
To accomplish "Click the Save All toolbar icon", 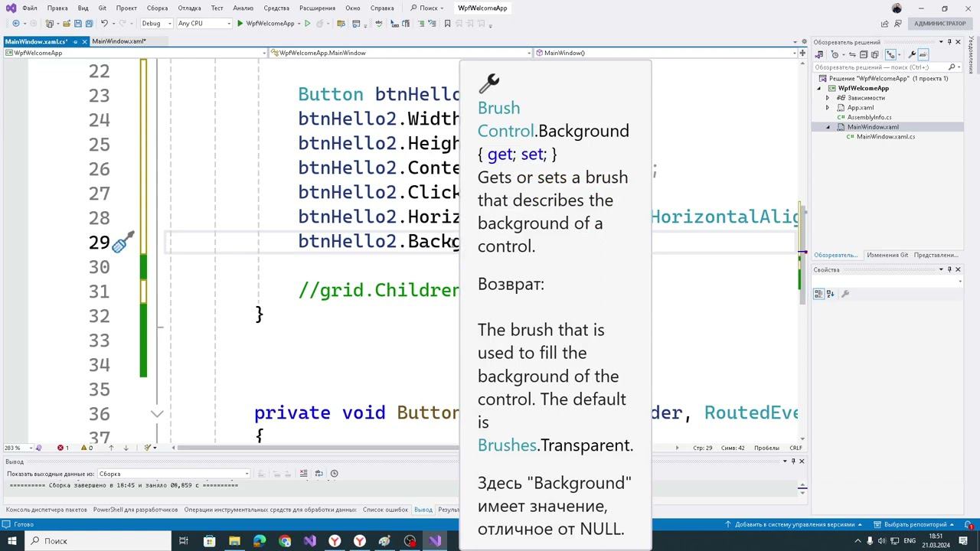I will coord(89,24).
